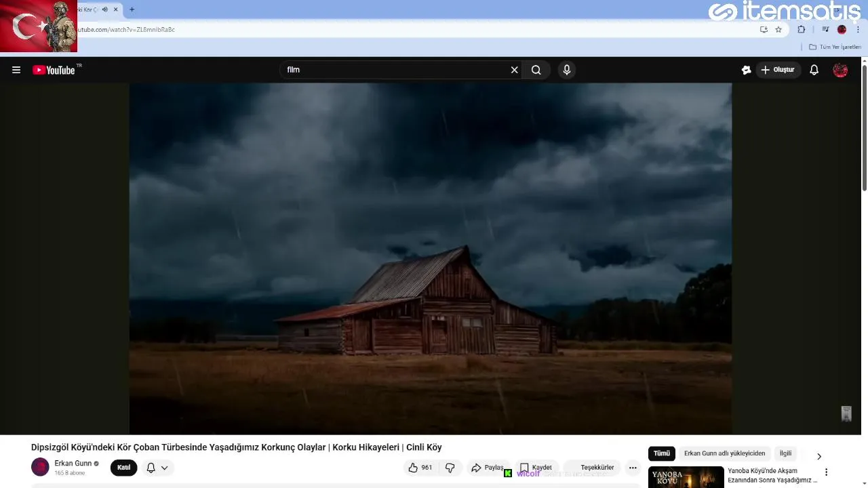868x488 pixels.
Task: Bookmark this page with star
Action: coord(778,29)
